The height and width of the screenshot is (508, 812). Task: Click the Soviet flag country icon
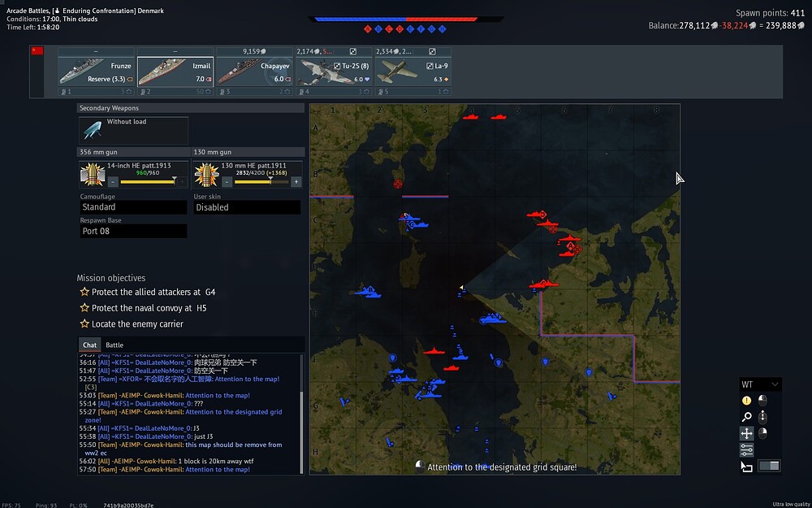[x=37, y=50]
